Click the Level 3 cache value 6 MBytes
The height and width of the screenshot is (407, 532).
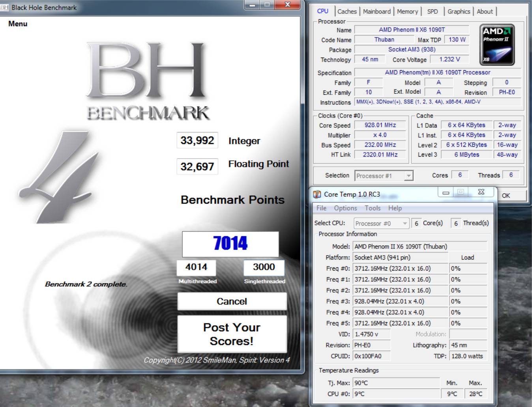click(x=466, y=155)
